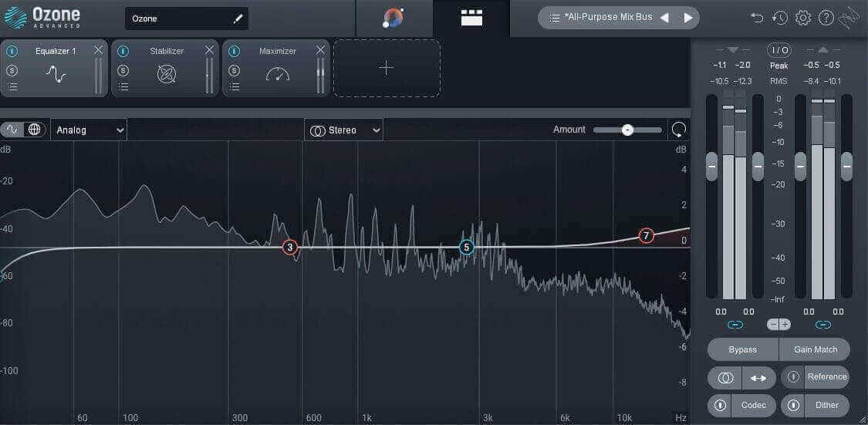Enable the Reference power toggle

click(793, 377)
